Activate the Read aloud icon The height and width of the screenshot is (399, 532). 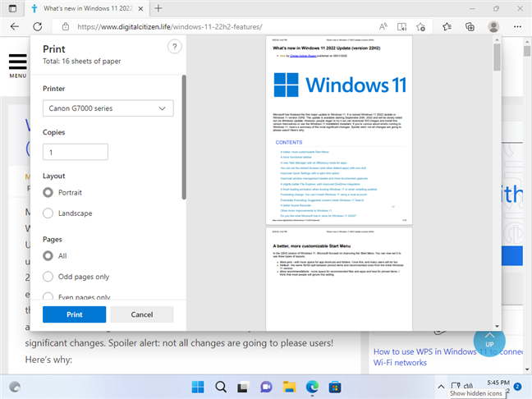click(383, 26)
